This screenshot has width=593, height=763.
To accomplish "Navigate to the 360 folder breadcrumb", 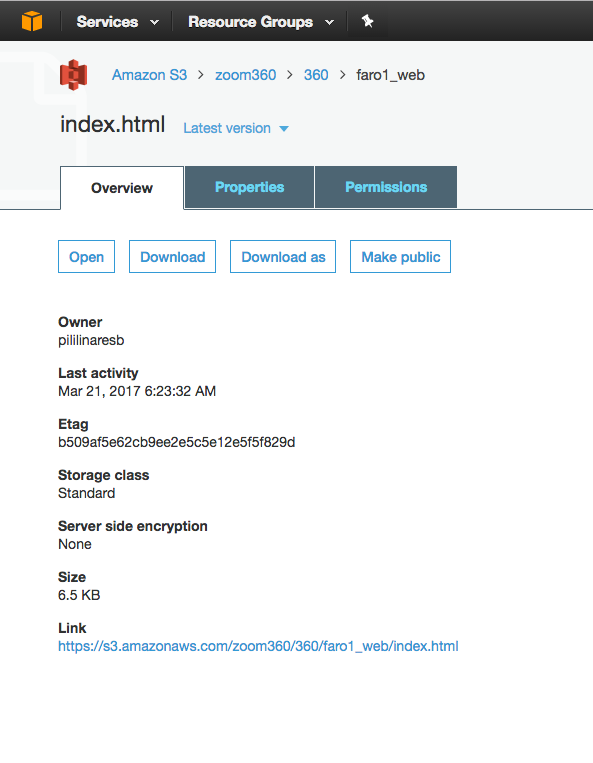I will point(316,75).
